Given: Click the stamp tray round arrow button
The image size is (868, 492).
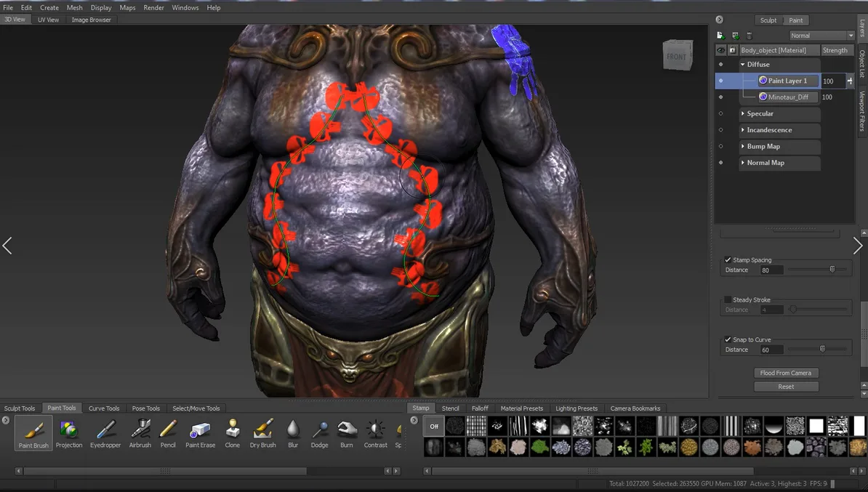Looking at the screenshot, I should click(414, 420).
